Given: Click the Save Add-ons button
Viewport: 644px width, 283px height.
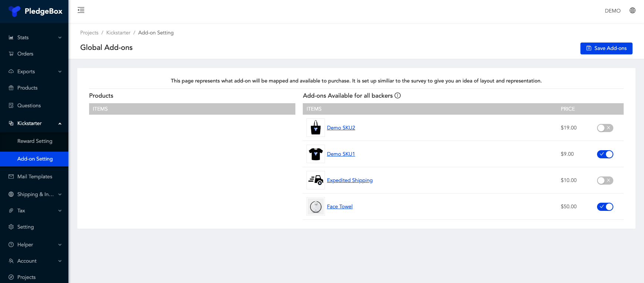Looking at the screenshot, I should pyautogui.click(x=606, y=48).
